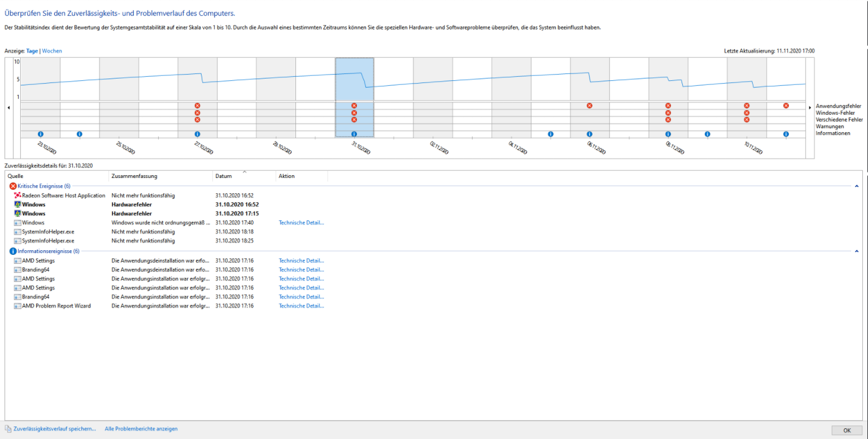
Task: Click the Verschiedene Fehler icon on 27.10.2020
Action: (197, 120)
